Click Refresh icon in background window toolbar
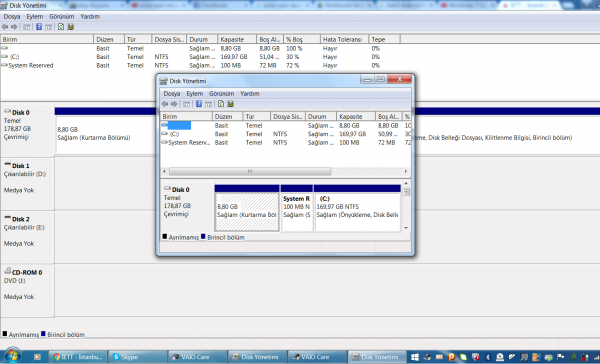600x364 pixels. click(x=61, y=26)
